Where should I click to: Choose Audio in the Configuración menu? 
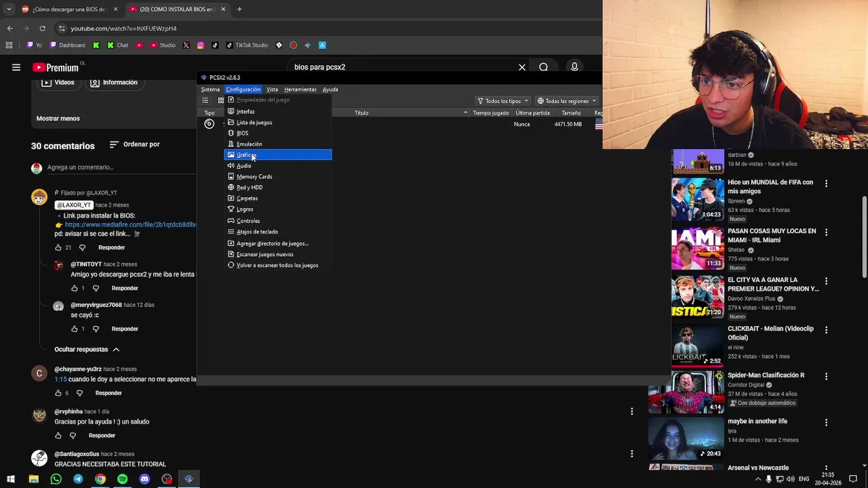coord(278,166)
